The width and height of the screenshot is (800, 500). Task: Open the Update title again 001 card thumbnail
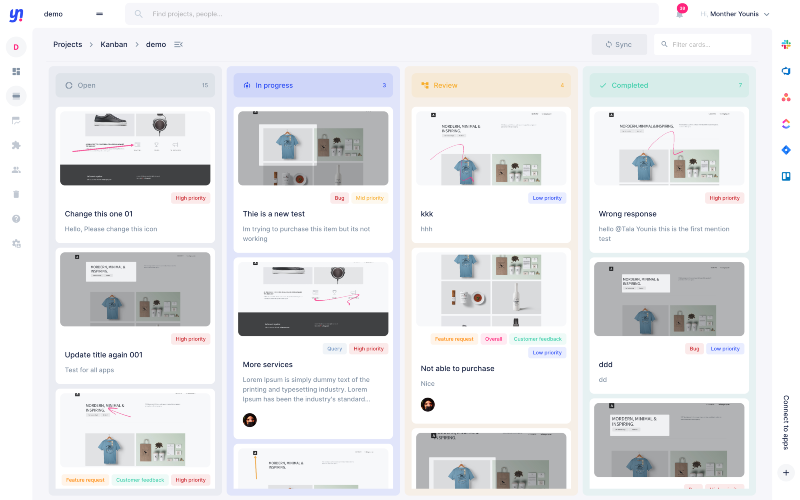tap(135, 289)
